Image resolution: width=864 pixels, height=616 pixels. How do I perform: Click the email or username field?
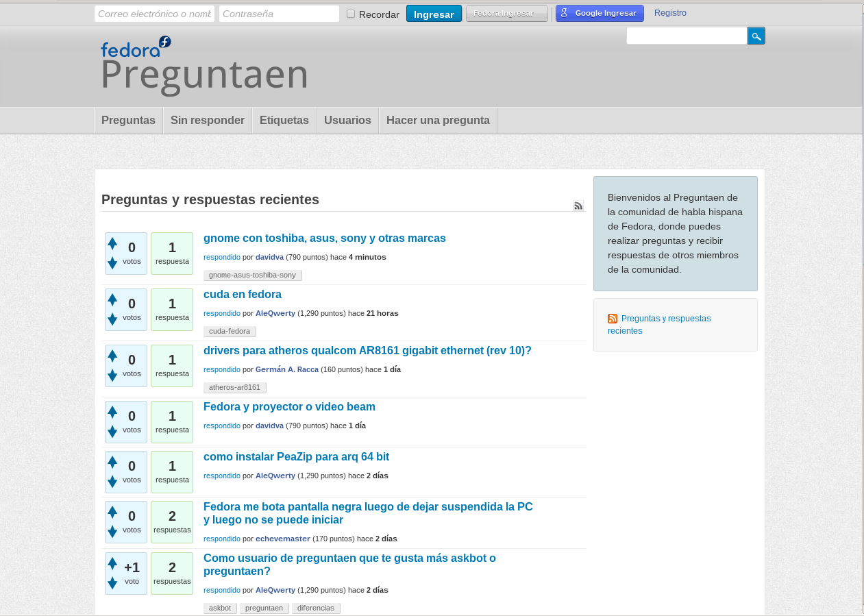(x=154, y=14)
